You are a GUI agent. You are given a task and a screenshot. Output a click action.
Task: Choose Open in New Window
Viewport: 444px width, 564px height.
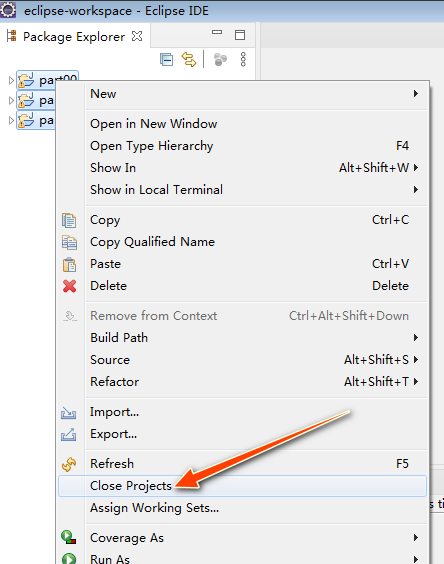click(x=243, y=124)
